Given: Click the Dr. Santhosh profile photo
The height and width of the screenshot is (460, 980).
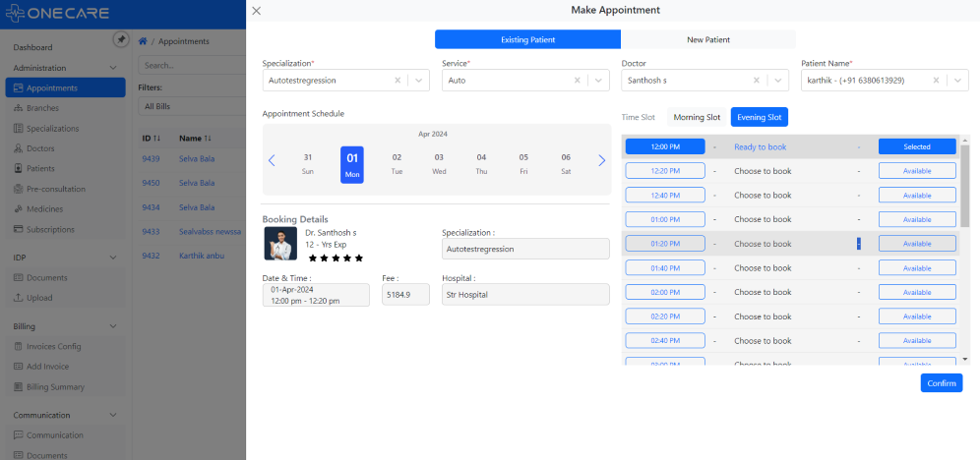Looking at the screenshot, I should click(x=280, y=244).
